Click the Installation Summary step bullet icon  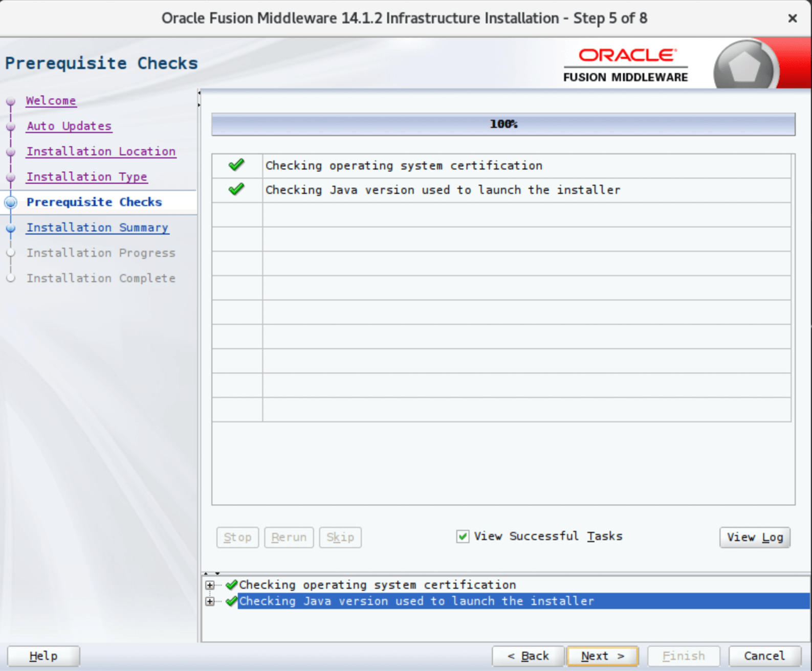[x=11, y=228]
